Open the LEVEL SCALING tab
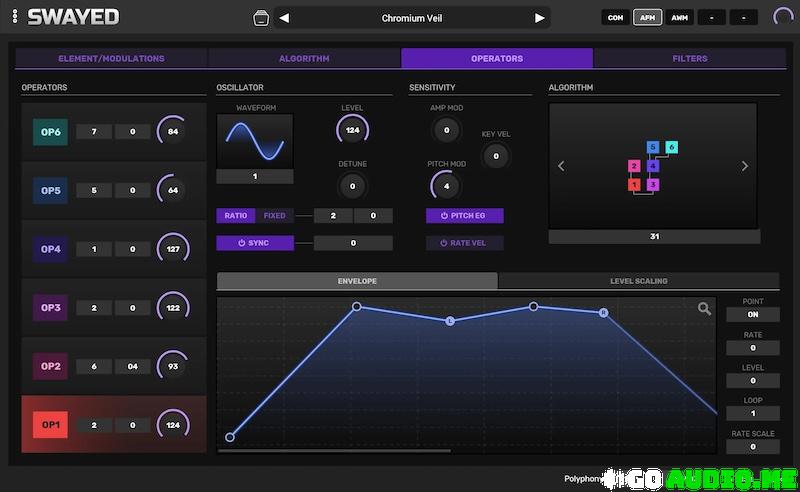Screen dimensions: 800x492 639,281
